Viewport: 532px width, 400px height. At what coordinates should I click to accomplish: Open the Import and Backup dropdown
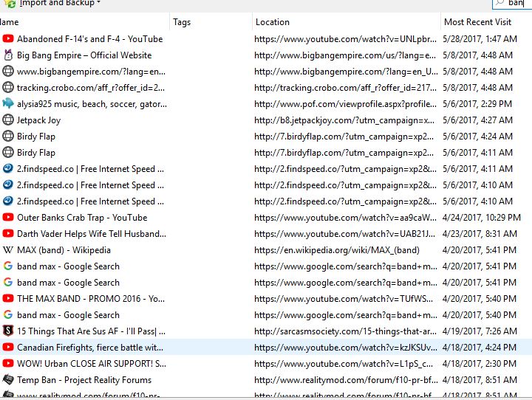pyautogui.click(x=60, y=3)
